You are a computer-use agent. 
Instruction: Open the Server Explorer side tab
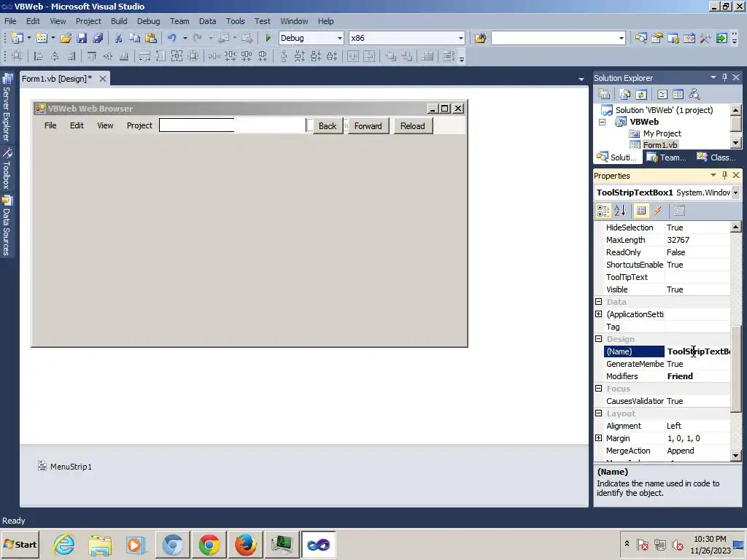click(x=7, y=108)
